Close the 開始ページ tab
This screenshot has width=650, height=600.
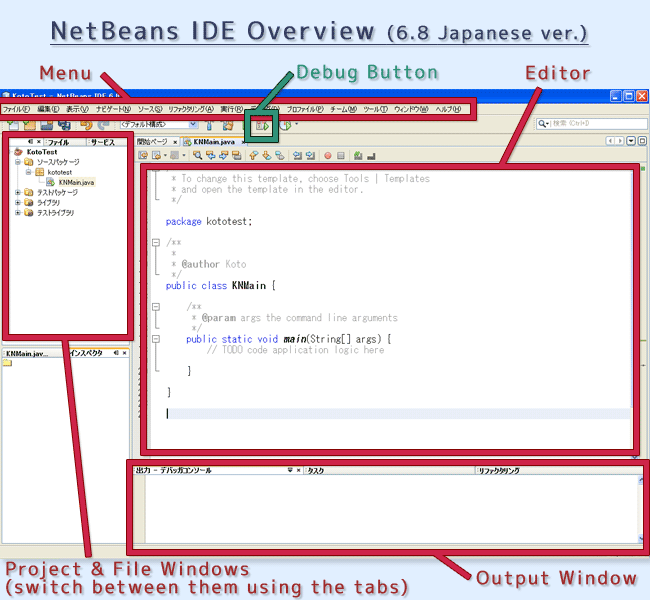click(x=175, y=142)
